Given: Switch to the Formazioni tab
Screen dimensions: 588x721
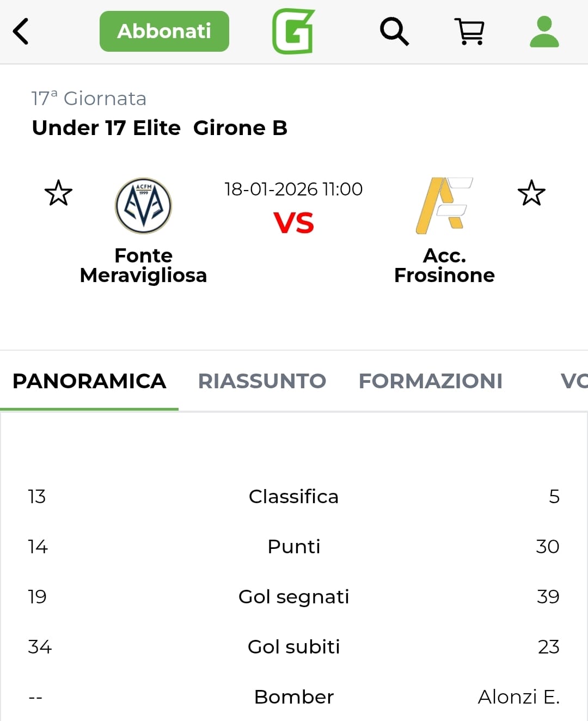Looking at the screenshot, I should coord(430,381).
